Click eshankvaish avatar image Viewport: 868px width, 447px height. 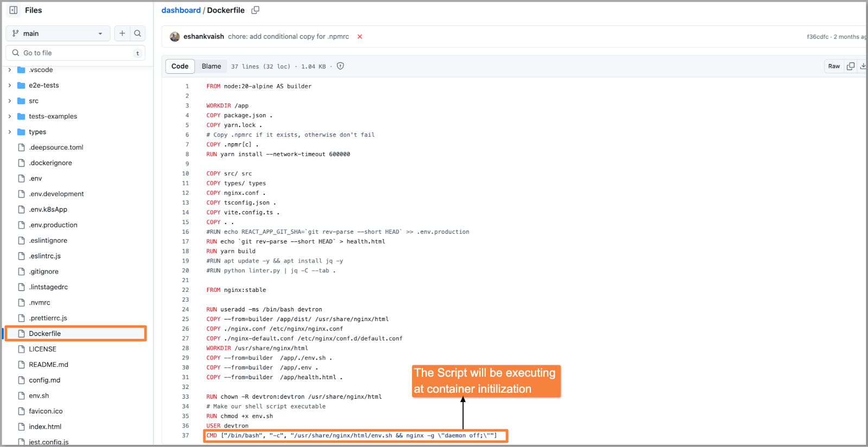(175, 37)
